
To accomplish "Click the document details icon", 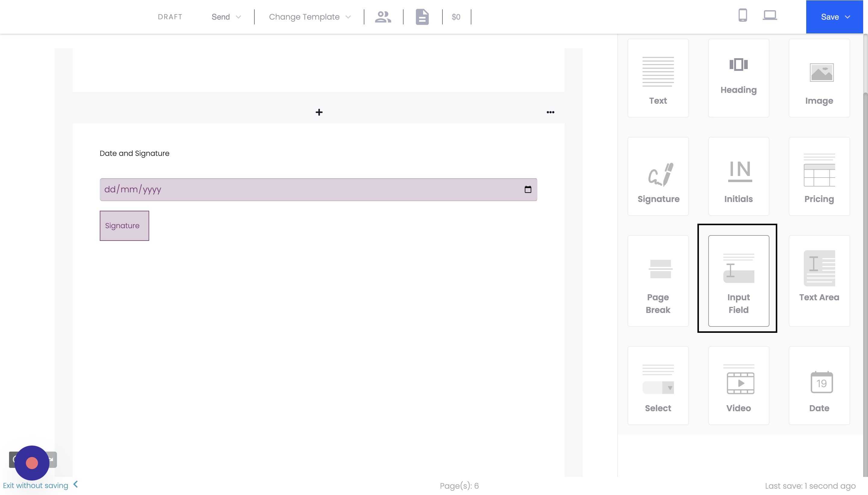I will point(422,17).
